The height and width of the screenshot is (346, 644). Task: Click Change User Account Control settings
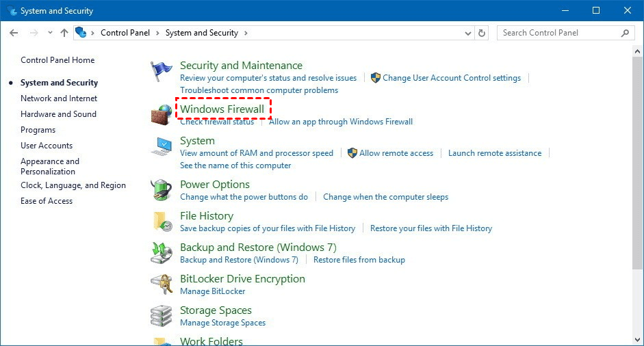pos(452,78)
